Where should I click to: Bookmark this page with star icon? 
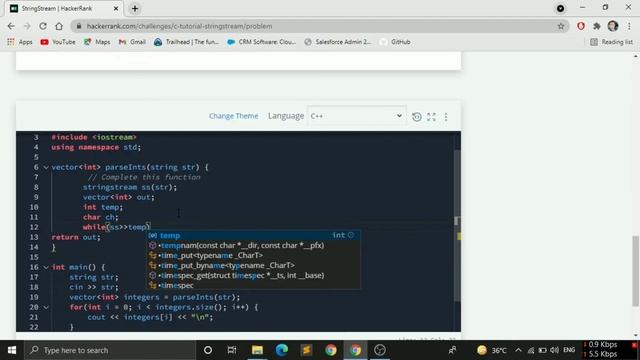(x=561, y=26)
